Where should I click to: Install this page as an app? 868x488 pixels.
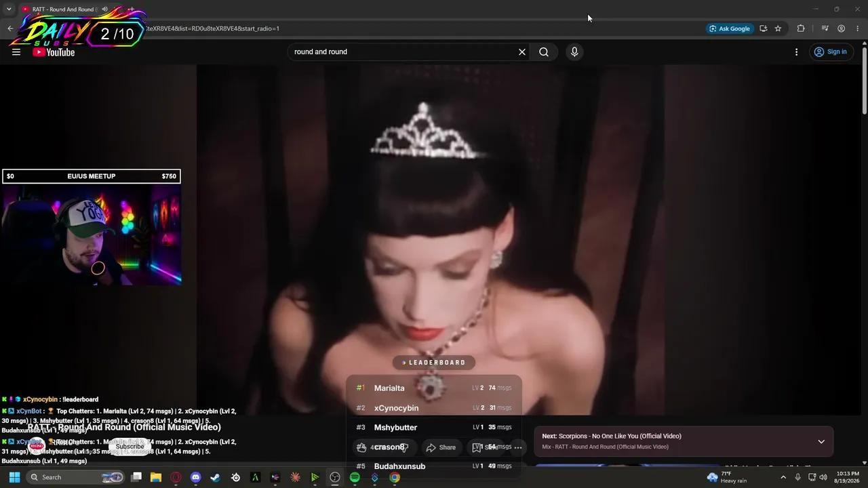(x=764, y=28)
